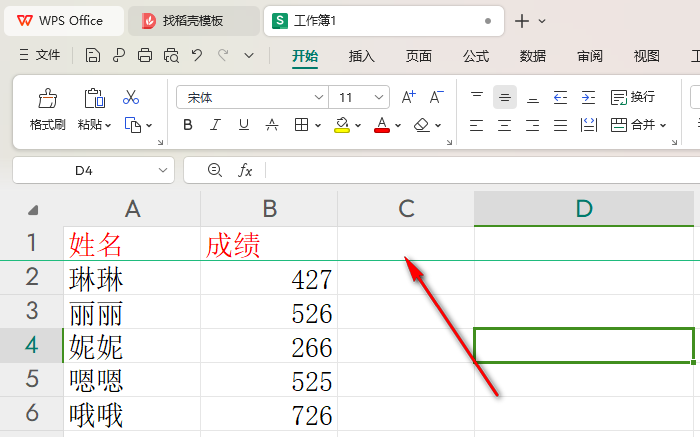Open the font size dropdown showing 11
Image resolution: width=700 pixels, height=437 pixels.
coord(379,97)
